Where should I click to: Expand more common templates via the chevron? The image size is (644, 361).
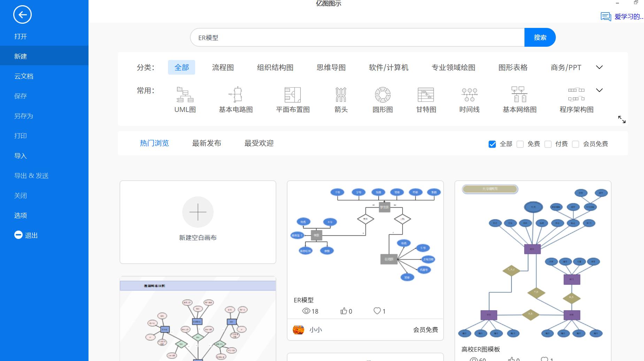click(599, 90)
